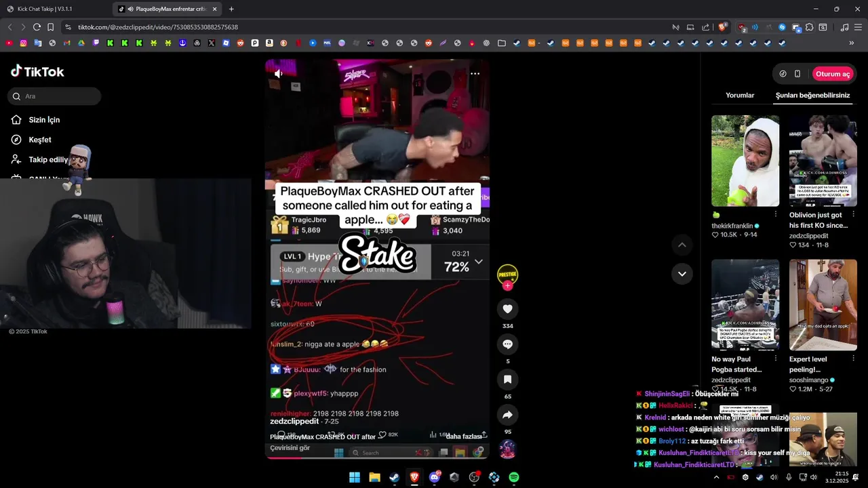868x488 pixels.
Task: Focus the Ara search field
Action: tap(55, 96)
